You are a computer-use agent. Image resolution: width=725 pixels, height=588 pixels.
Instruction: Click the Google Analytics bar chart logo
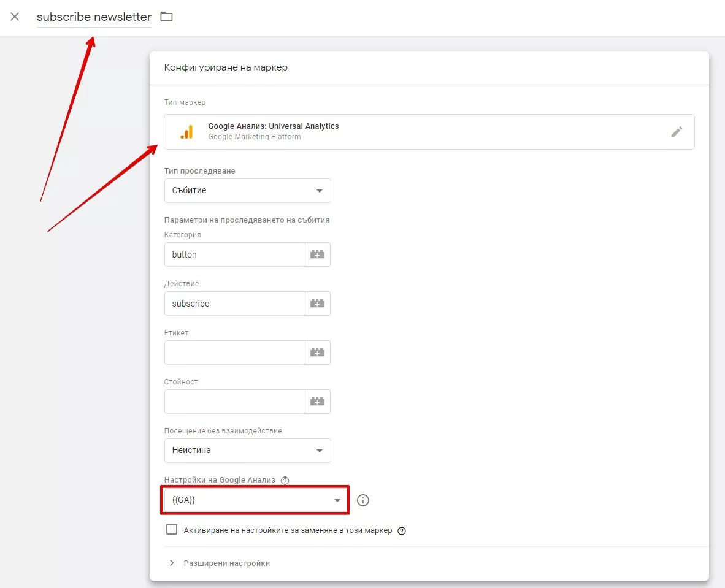click(187, 132)
